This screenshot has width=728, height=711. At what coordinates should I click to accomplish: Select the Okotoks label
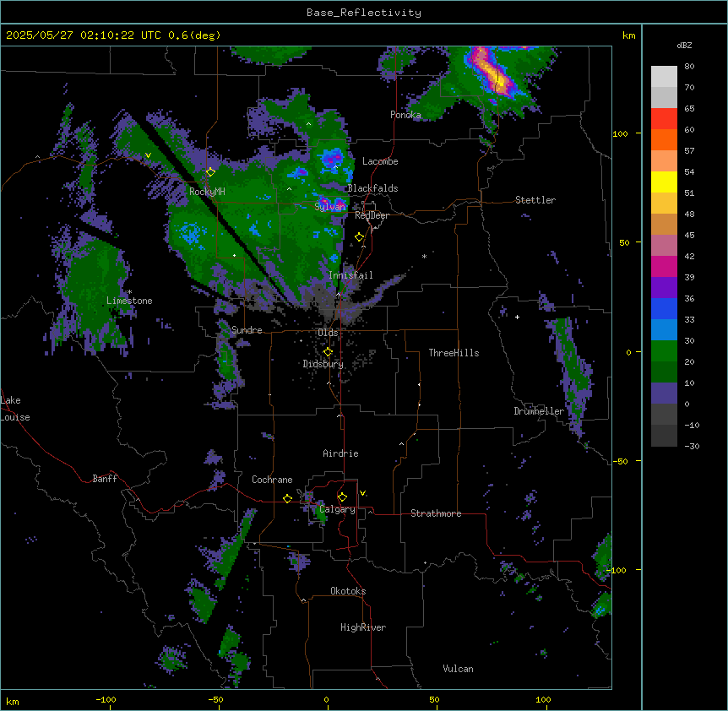click(x=348, y=591)
